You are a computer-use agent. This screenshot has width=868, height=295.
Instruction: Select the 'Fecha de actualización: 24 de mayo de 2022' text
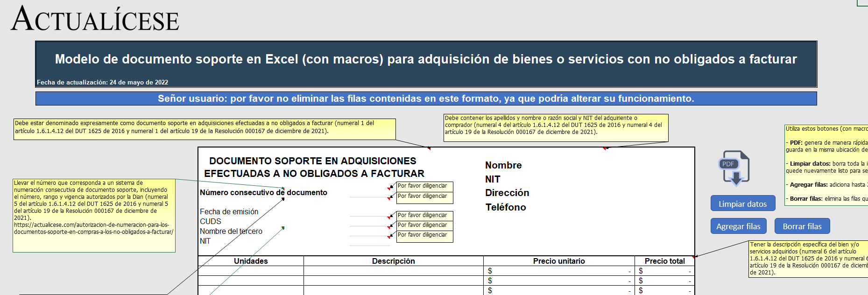(102, 82)
